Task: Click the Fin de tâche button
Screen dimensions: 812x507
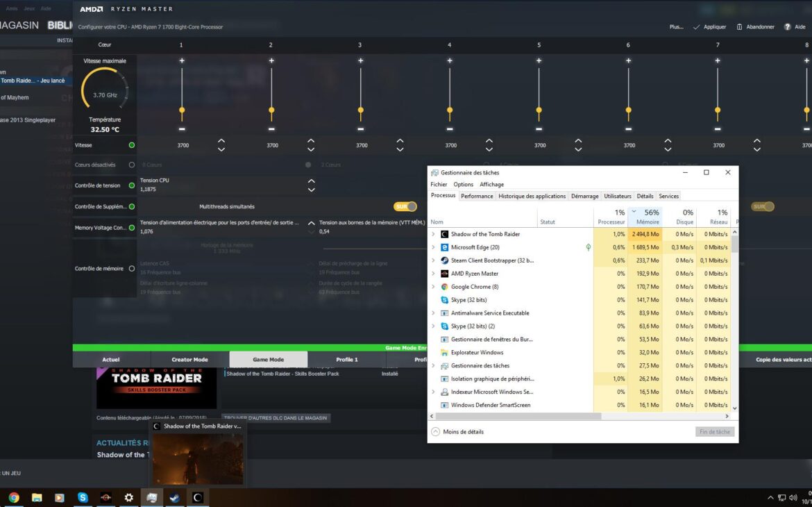Action: click(x=714, y=431)
